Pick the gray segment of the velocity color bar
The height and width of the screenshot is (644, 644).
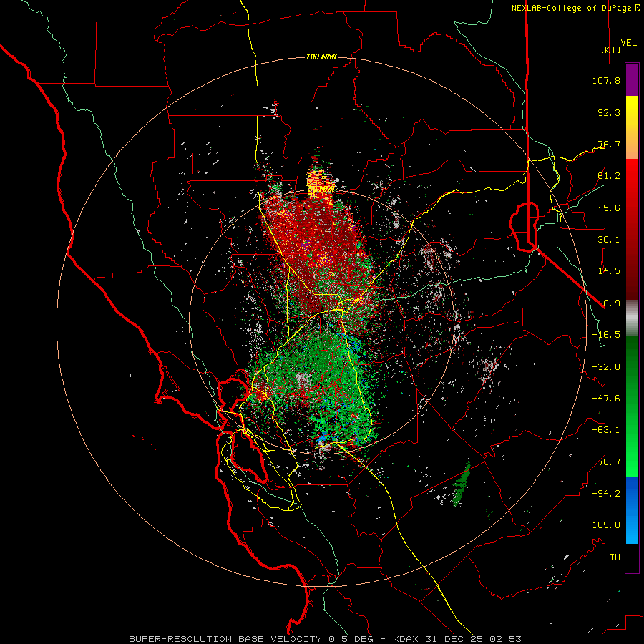click(x=632, y=318)
